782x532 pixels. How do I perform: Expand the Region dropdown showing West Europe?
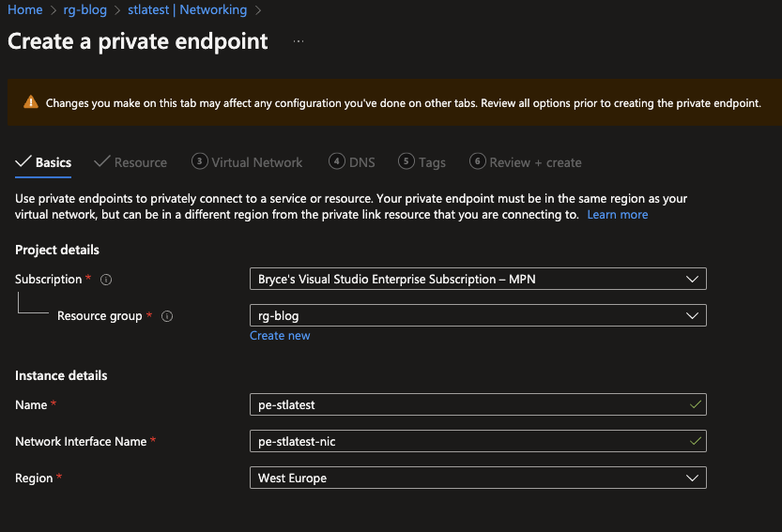[x=478, y=478]
